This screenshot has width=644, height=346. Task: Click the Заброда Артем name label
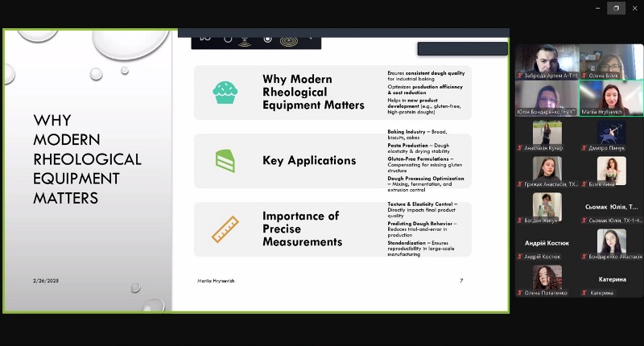coord(551,76)
